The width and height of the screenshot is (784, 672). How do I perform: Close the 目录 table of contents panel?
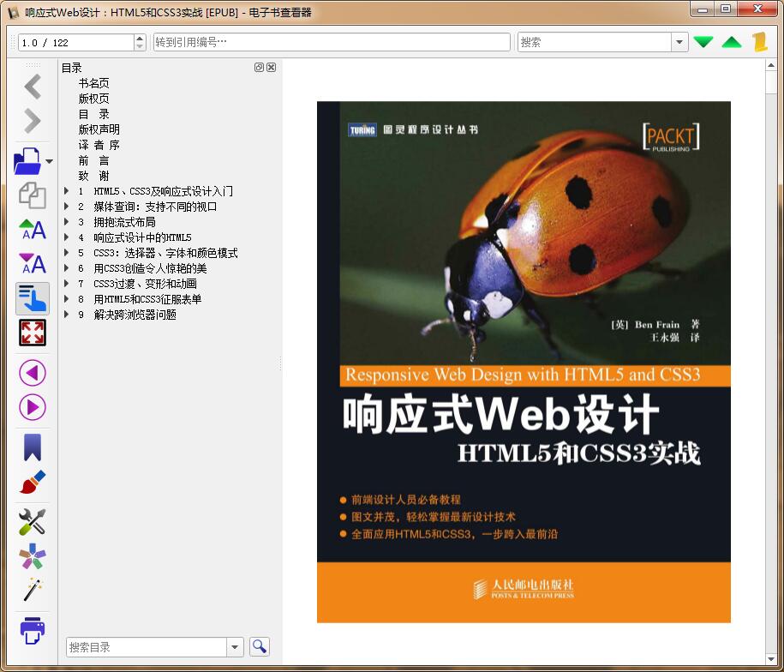271,68
